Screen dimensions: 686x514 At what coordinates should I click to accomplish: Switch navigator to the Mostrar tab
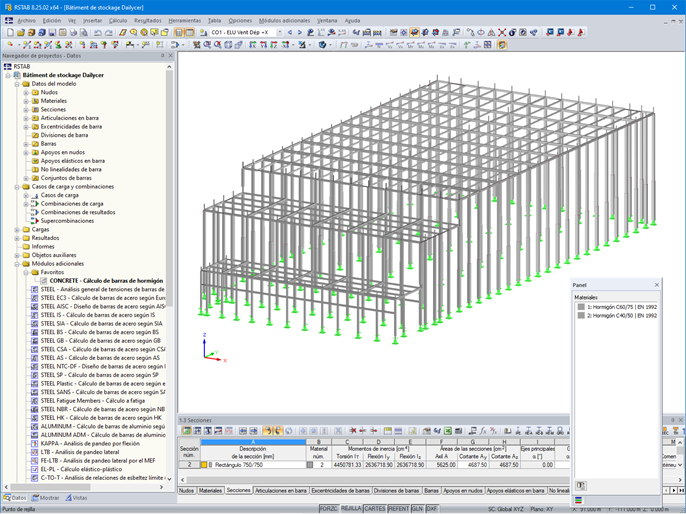pos(45,498)
